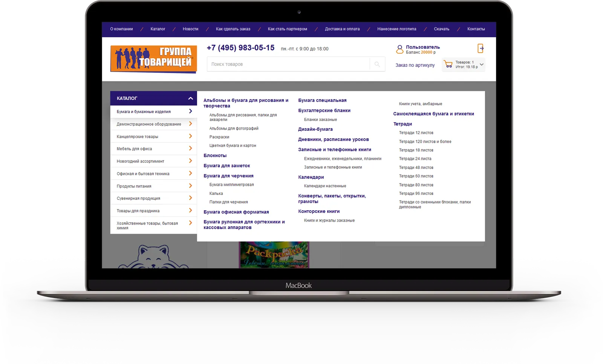Screen dimensions: 603x364
Task: Collapse the Каталог panel with the chevron
Action: 190,98
